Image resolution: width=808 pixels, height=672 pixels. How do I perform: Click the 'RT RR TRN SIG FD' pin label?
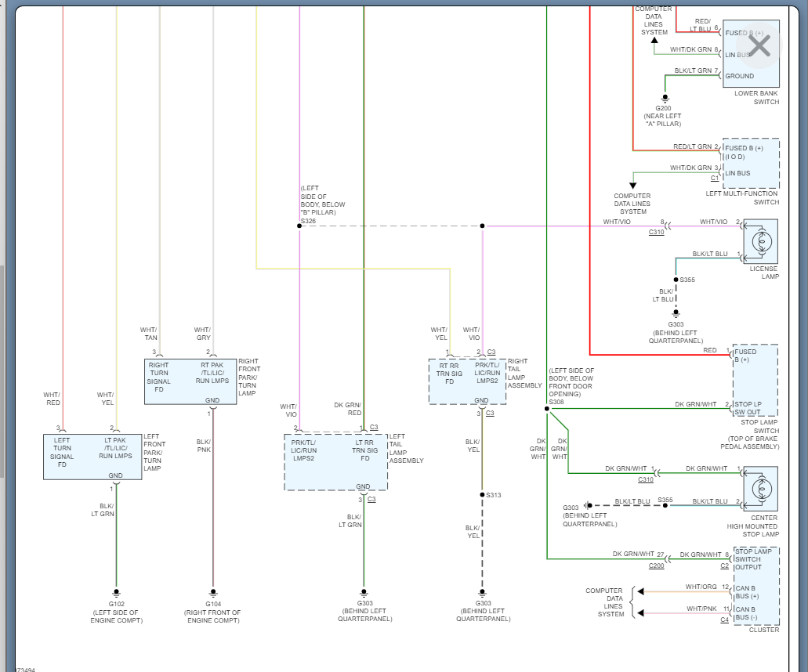tap(450, 374)
